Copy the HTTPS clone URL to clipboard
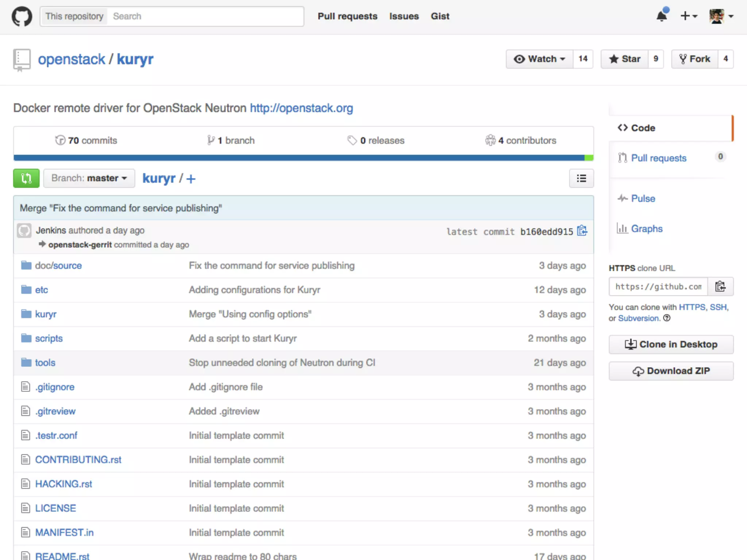The height and width of the screenshot is (560, 747). tap(720, 287)
